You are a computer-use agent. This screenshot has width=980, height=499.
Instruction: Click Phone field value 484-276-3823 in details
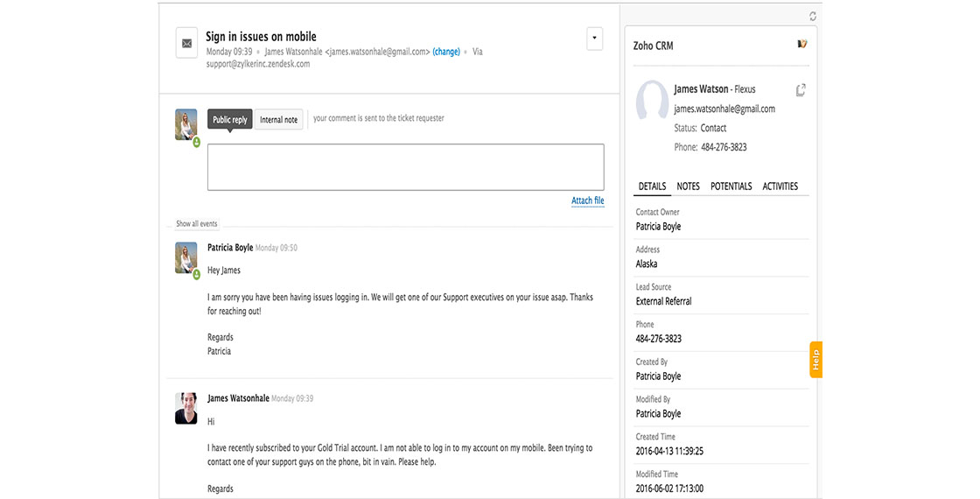[659, 339]
